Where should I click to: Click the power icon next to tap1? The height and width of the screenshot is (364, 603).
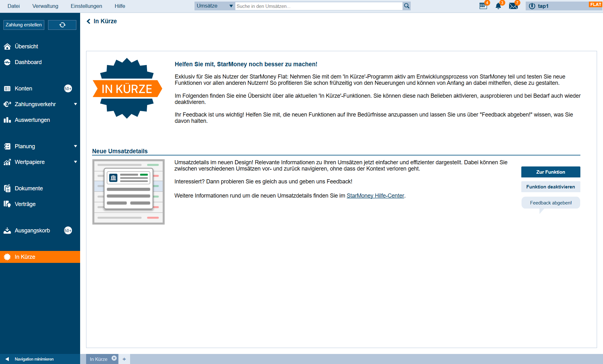pyautogui.click(x=532, y=6)
